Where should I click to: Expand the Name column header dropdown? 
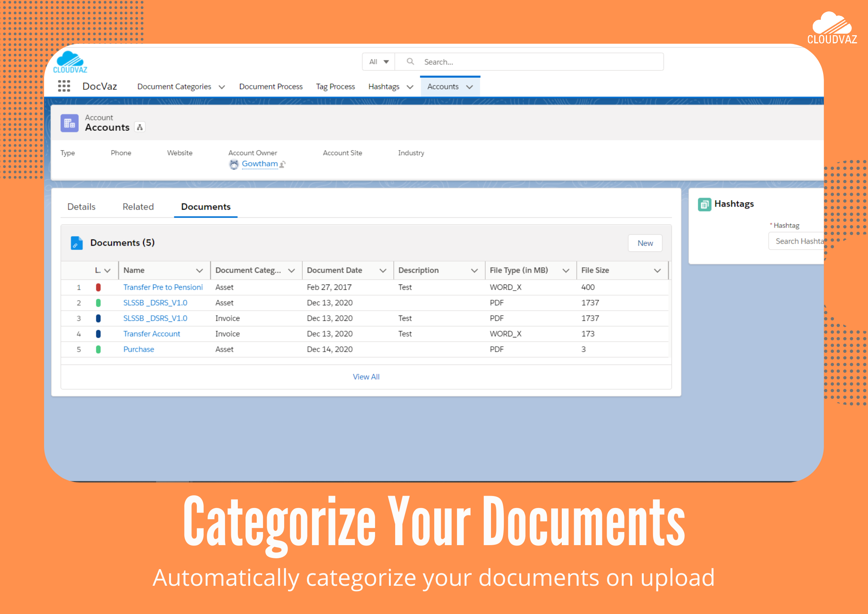coord(200,270)
